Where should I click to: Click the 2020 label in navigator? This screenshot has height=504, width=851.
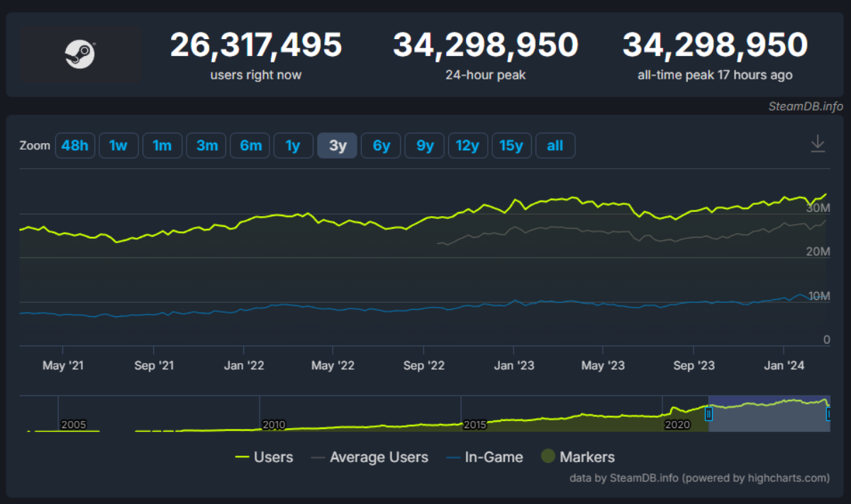point(677,425)
